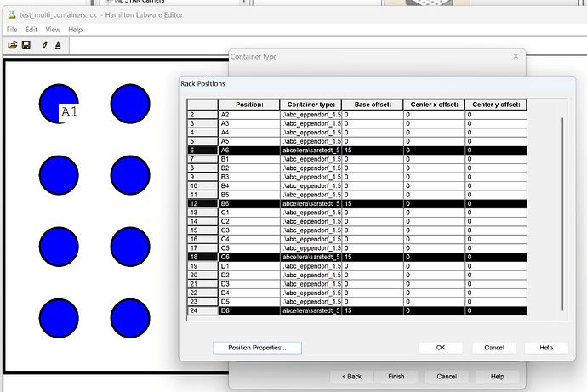Click center x offset cell in row C3
The image size is (587, 392).
pyautogui.click(x=434, y=230)
